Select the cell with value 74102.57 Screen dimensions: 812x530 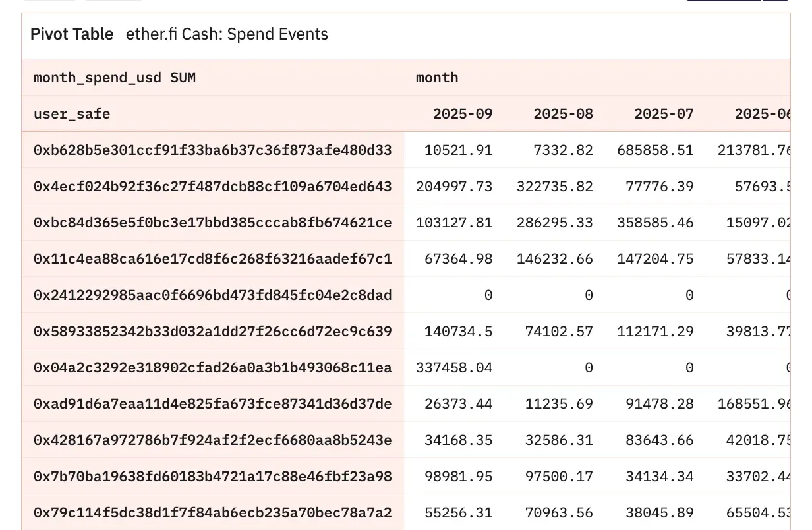pyautogui.click(x=559, y=332)
